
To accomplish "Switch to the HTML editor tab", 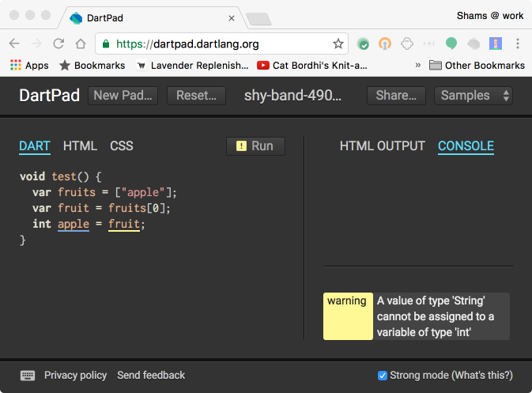I will (x=80, y=145).
